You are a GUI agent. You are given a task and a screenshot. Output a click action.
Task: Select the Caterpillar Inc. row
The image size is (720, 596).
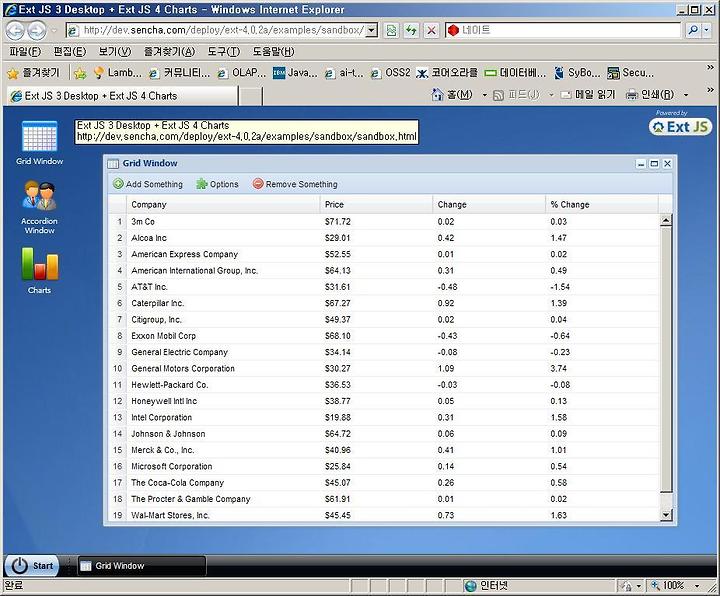[384, 303]
